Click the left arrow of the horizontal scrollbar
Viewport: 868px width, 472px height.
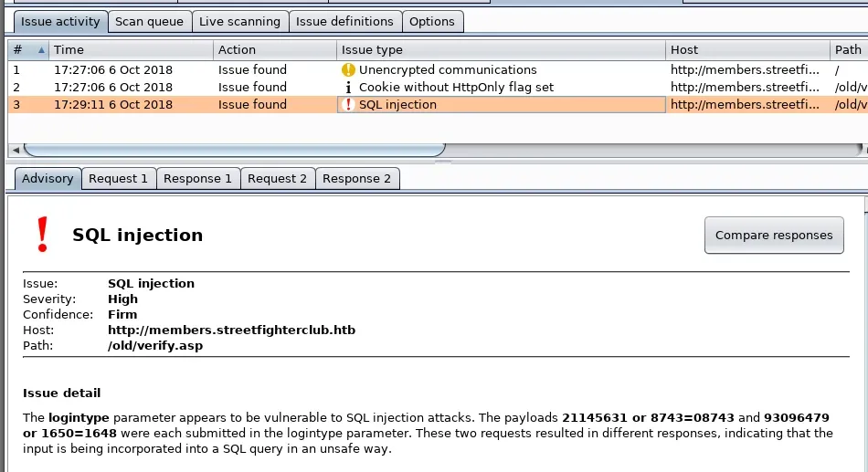[13, 149]
